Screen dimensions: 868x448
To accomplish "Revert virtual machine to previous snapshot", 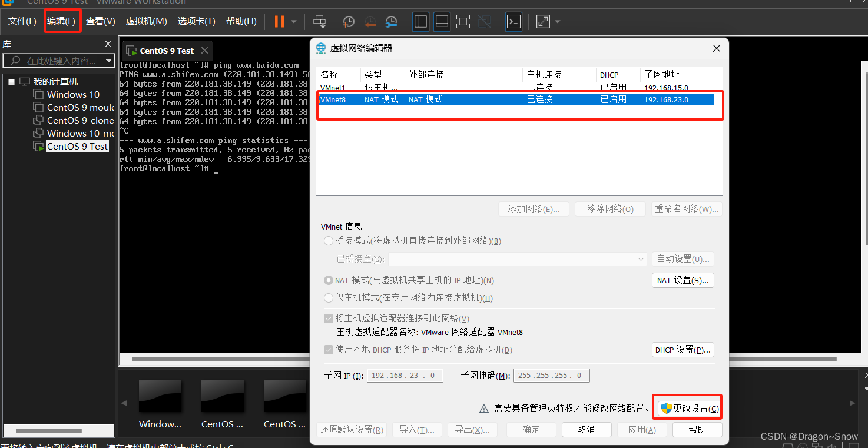I will (x=370, y=22).
